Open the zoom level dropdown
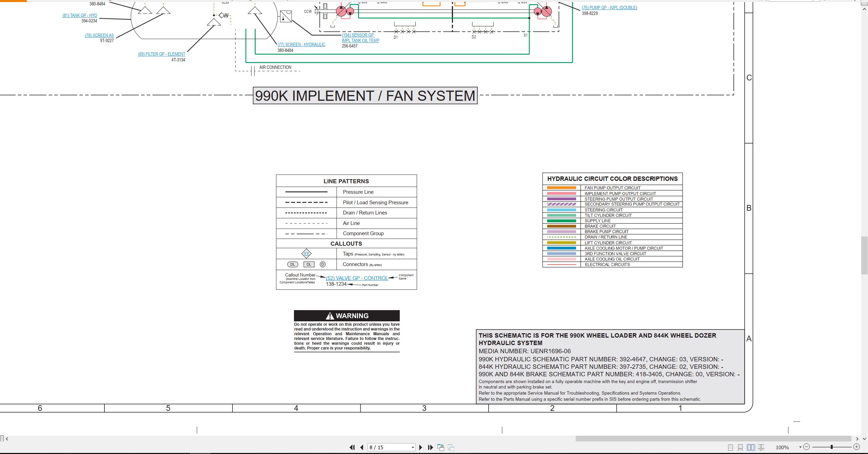The width and height of the screenshot is (868, 454). coord(800,447)
